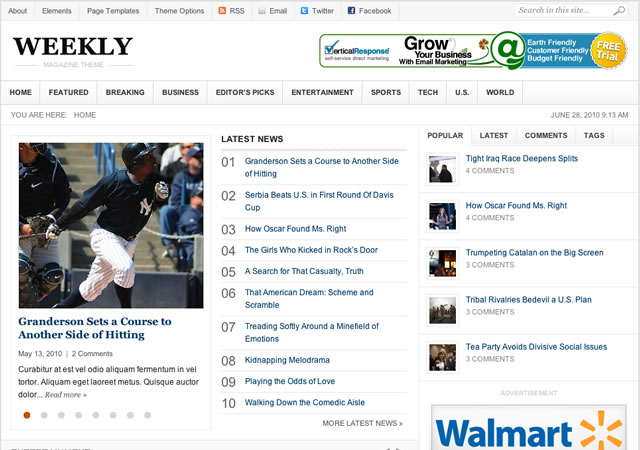Open the Entertainment navigation menu item
The image size is (640, 450).
322,92
